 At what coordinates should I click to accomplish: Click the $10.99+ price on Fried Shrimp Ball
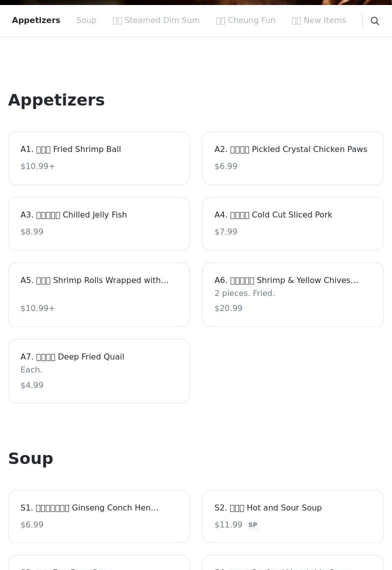pyautogui.click(x=37, y=166)
